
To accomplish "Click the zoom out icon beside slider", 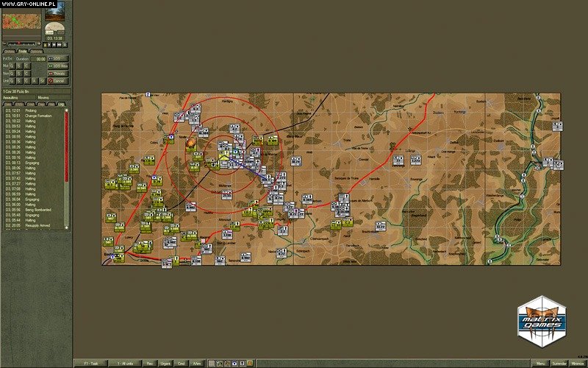I will point(4,43).
